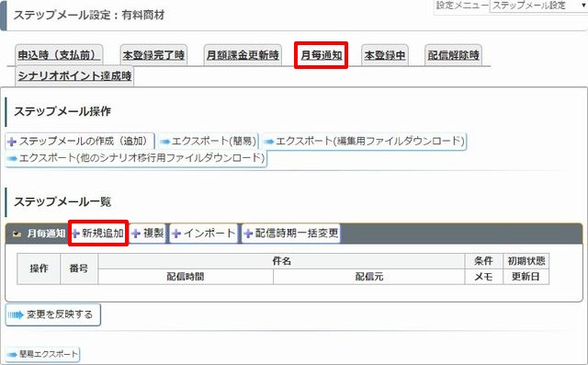This screenshot has width=588, height=365.
Task: Click the 配信時間 column header
Action: tap(186, 277)
